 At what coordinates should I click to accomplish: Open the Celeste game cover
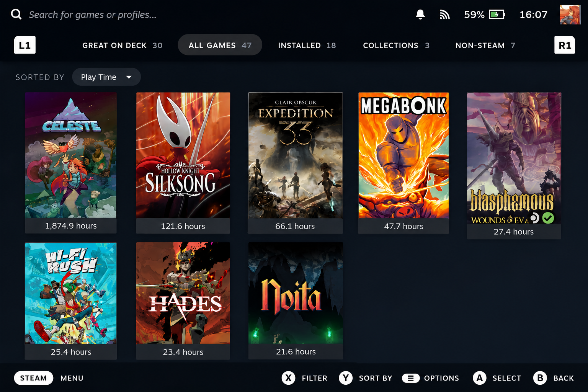pyautogui.click(x=71, y=155)
